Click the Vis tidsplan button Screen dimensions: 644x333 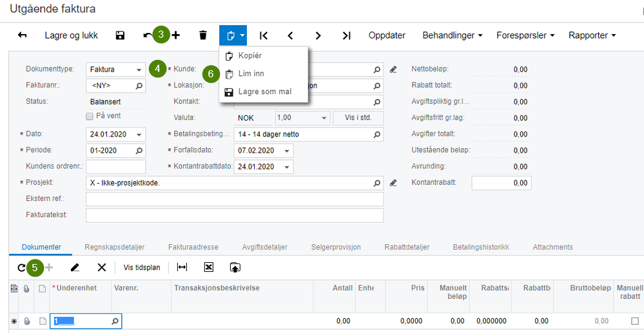[142, 267]
